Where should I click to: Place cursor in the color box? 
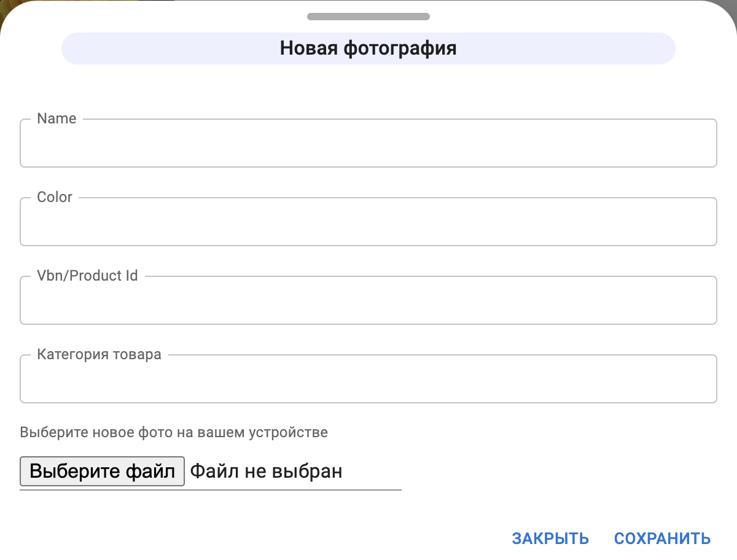click(368, 222)
